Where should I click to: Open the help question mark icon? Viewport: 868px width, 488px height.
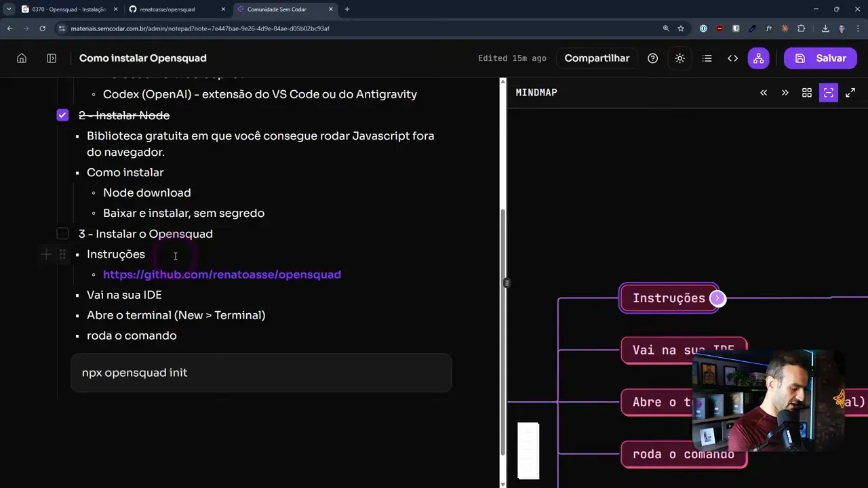(652, 58)
